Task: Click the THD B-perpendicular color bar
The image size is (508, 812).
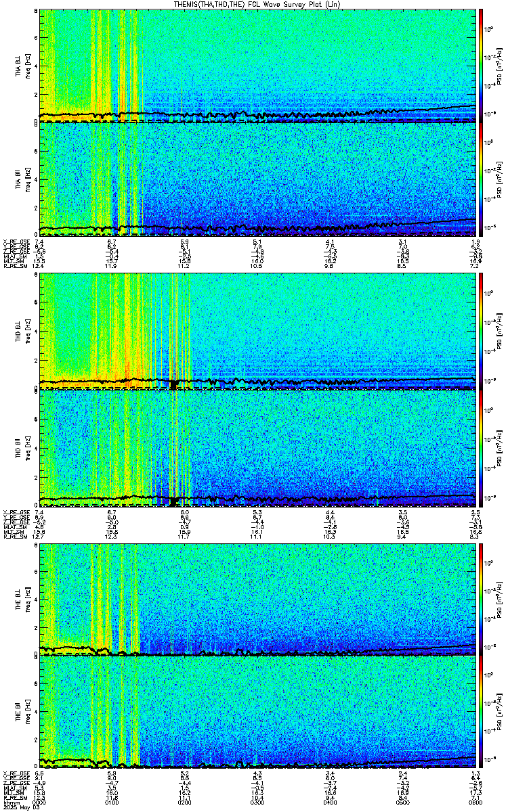Action: [481, 331]
